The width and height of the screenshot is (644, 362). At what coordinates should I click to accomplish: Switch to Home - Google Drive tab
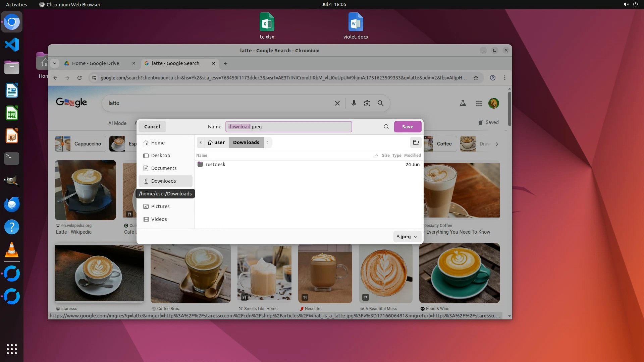(96, 63)
